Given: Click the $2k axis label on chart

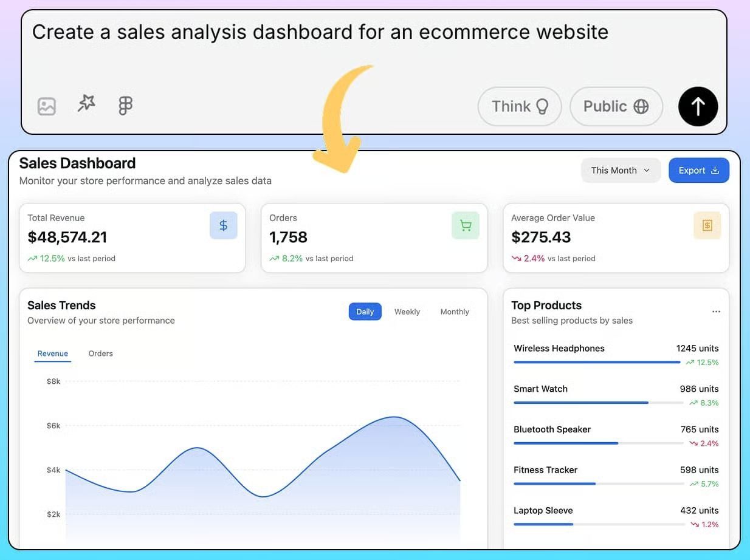Looking at the screenshot, I should [x=53, y=514].
